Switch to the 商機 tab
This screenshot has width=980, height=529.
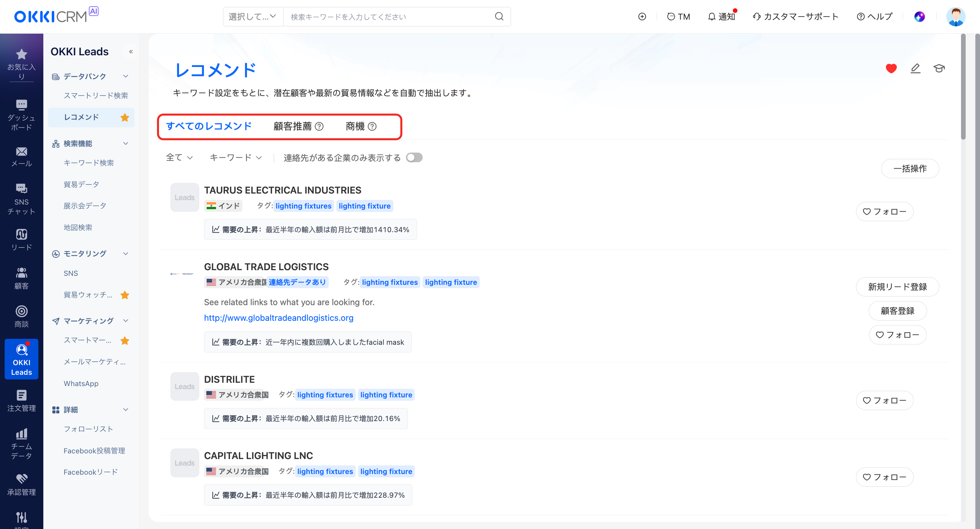[355, 126]
